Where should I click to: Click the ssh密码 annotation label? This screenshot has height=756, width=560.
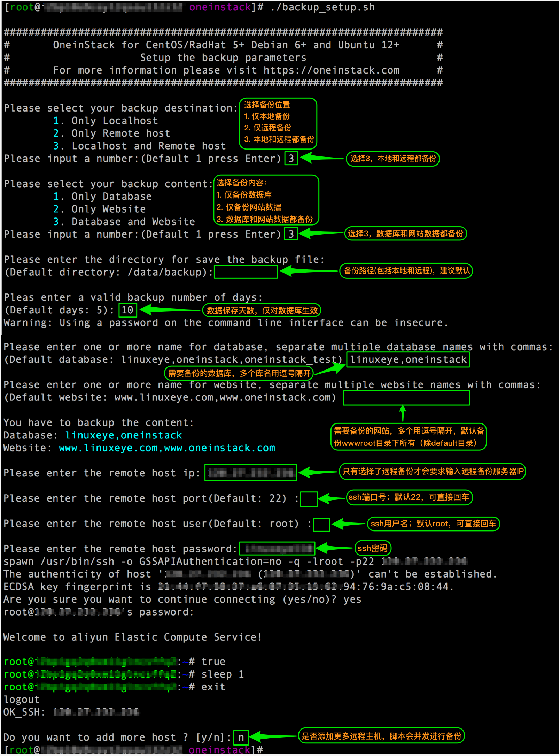(x=372, y=548)
